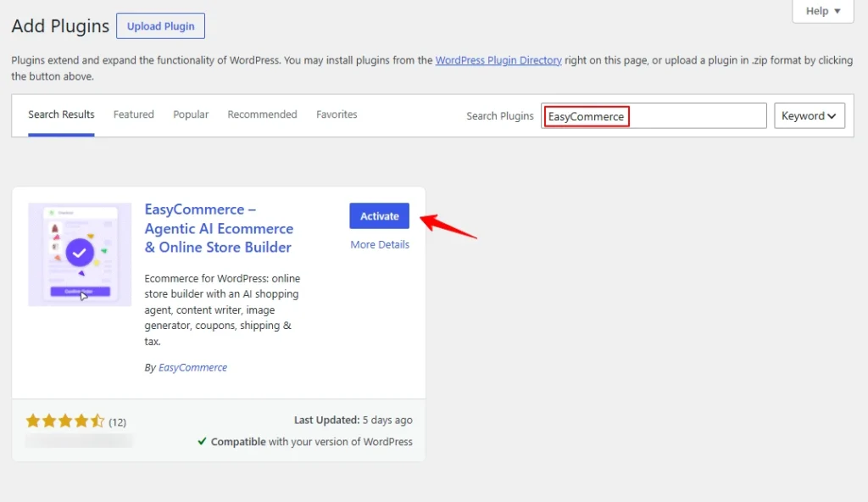868x502 pixels.
Task: Open the EasyCommerce author link
Action: tap(192, 367)
